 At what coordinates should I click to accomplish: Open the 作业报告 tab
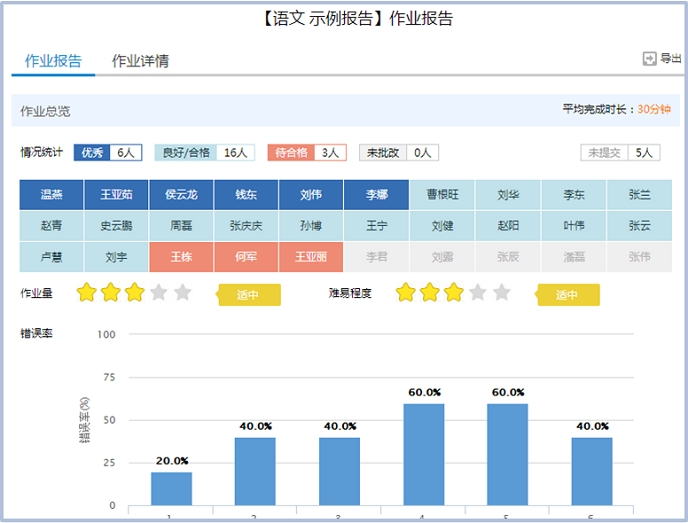53,61
